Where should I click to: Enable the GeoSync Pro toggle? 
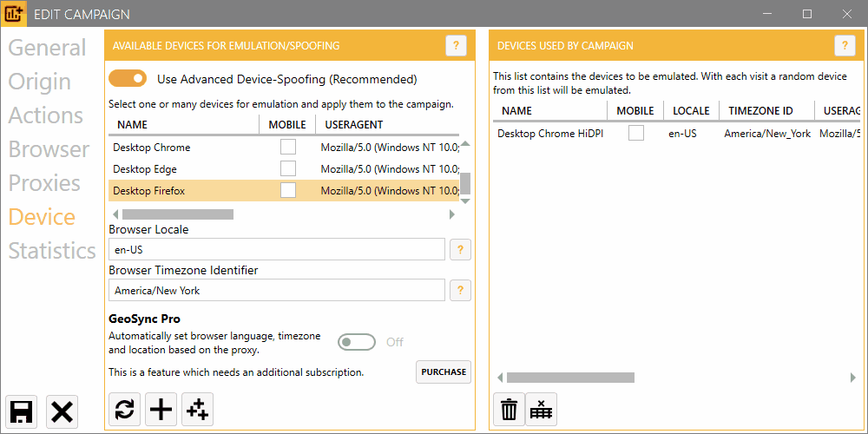[x=357, y=342]
